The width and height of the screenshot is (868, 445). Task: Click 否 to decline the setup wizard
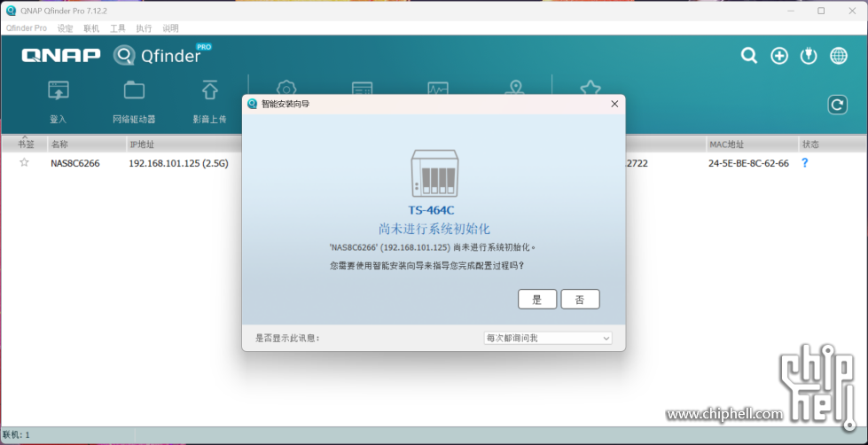click(x=580, y=300)
